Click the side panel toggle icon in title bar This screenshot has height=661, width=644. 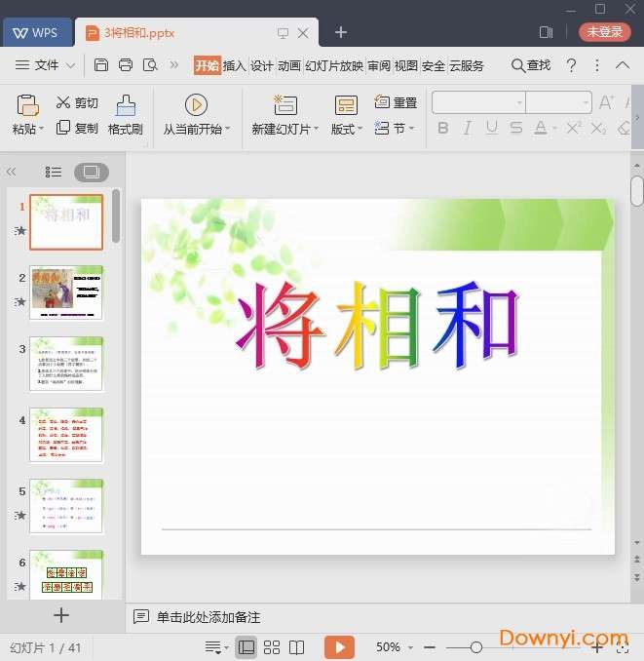point(546,32)
